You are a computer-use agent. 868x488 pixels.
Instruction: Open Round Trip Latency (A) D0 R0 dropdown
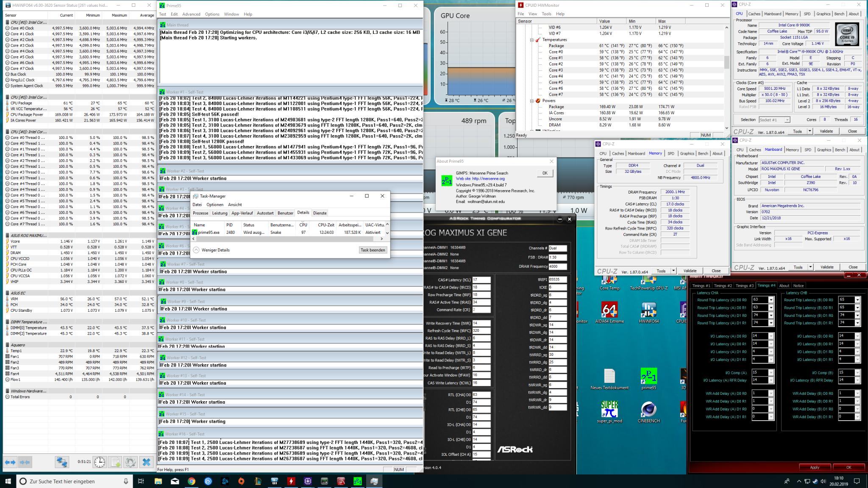(x=771, y=300)
